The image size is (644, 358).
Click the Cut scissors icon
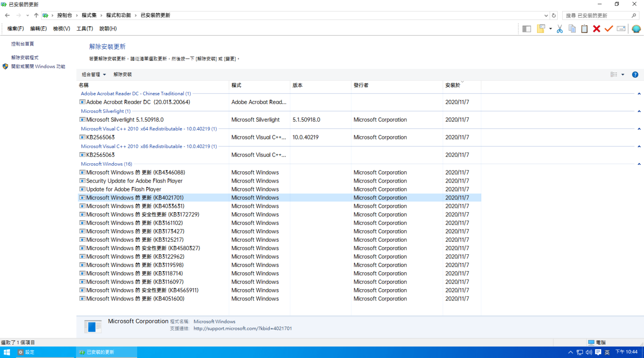[560, 29]
